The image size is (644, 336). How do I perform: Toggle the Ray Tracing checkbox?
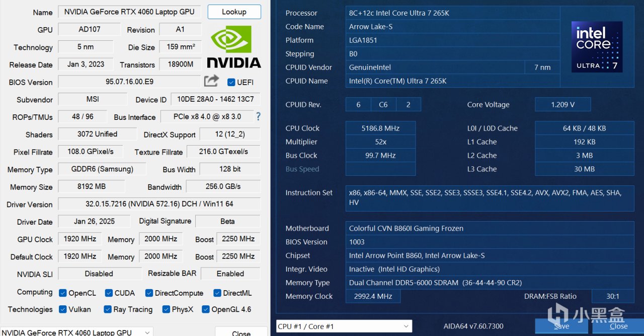tap(108, 309)
